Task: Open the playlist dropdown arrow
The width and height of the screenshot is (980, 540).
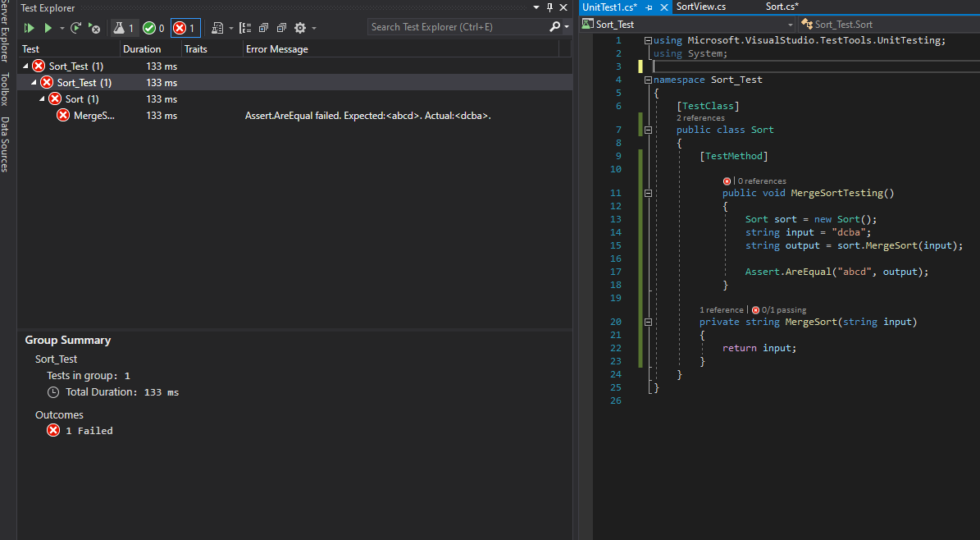Action: coord(230,28)
